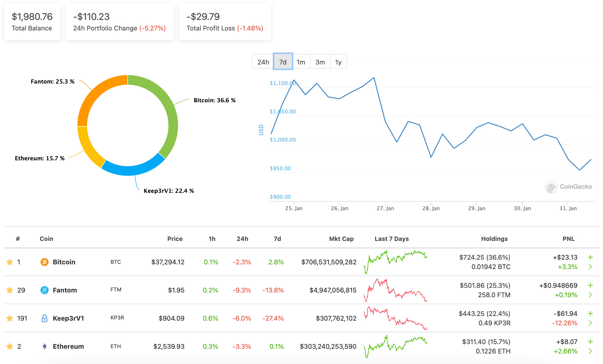Click Bitcoin market cap $706,531,509,282
The width and height of the screenshot is (603, 364).
point(329,262)
